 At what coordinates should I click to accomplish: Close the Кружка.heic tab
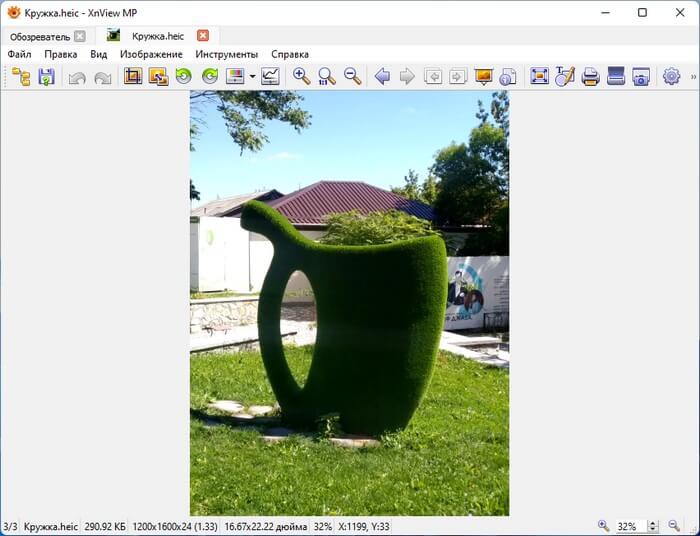[203, 36]
